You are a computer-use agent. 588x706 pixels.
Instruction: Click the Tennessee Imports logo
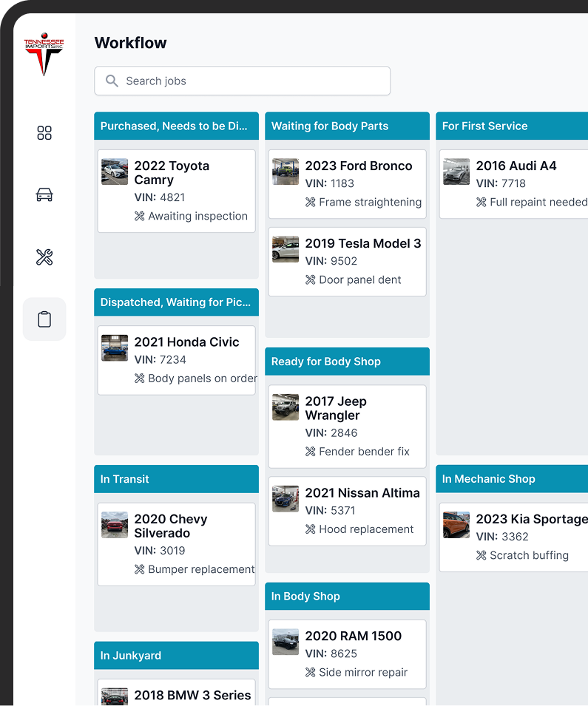44,54
